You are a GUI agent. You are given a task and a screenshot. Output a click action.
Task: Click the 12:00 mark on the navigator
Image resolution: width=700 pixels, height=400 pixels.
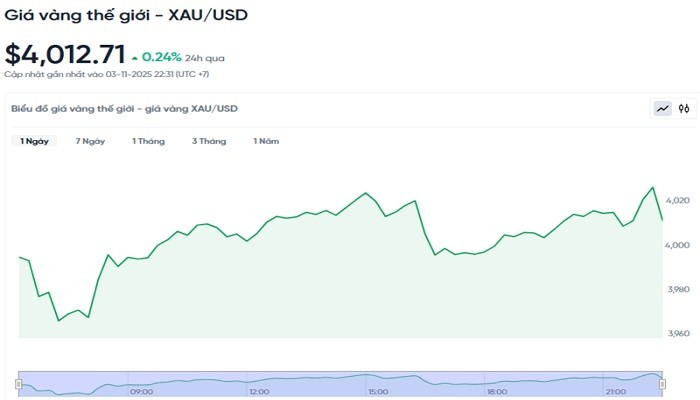tap(259, 392)
